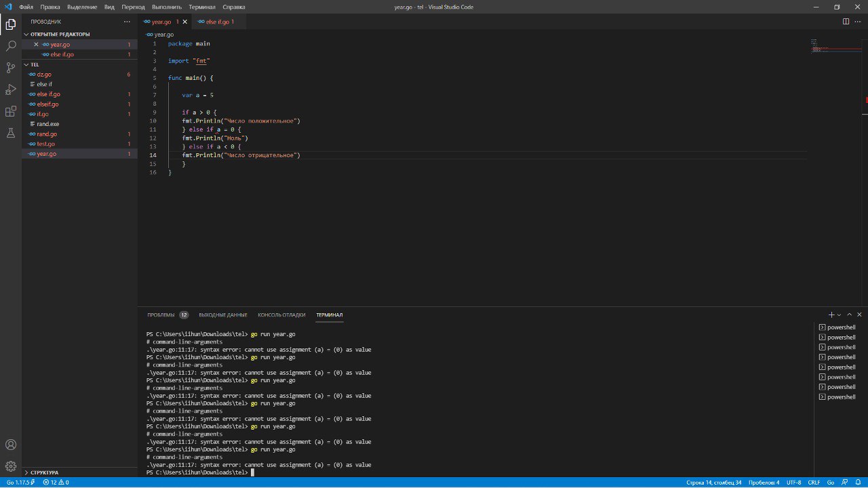Image resolution: width=868 pixels, height=488 pixels.
Task: Switch to the ПРОБЛЕМЫ panel tab
Action: [161, 314]
